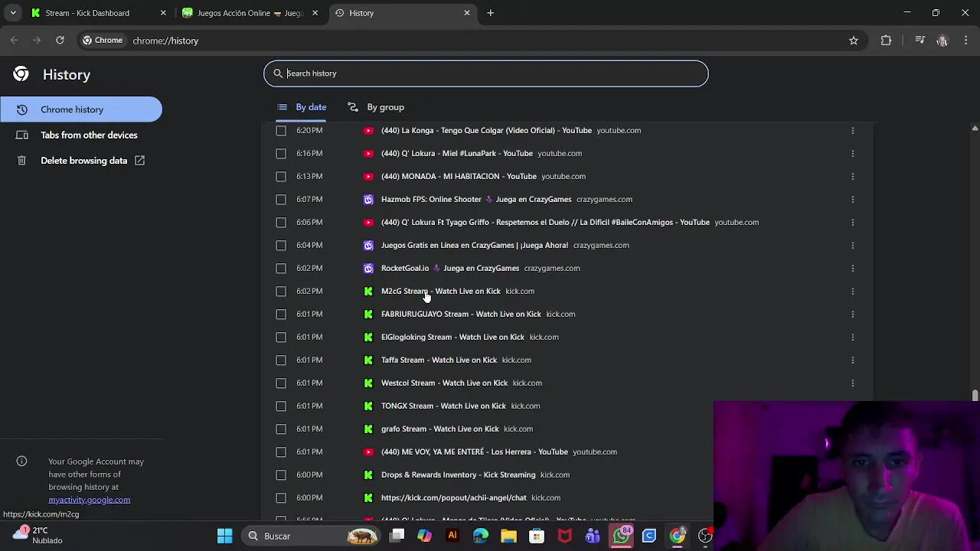Bookmark this page with star icon

854,41
